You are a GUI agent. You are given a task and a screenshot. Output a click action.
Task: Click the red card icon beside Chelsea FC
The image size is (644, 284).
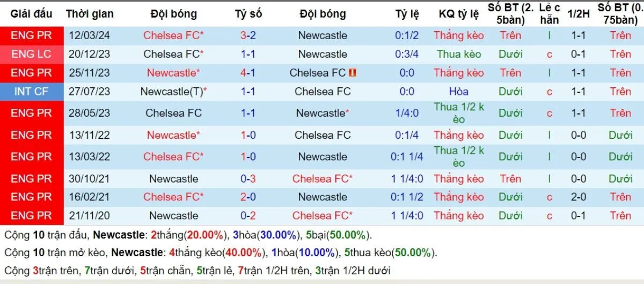[353, 73]
